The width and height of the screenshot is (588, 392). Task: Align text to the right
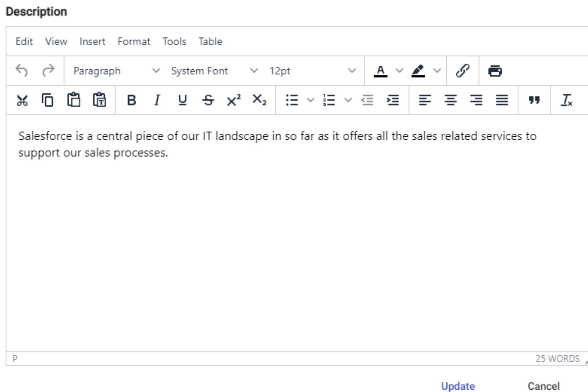(x=476, y=100)
